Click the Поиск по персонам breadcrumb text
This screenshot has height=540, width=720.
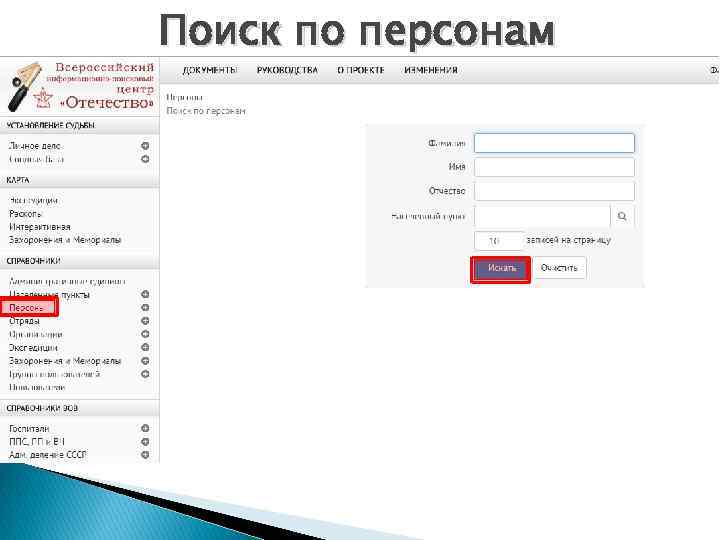(206, 111)
